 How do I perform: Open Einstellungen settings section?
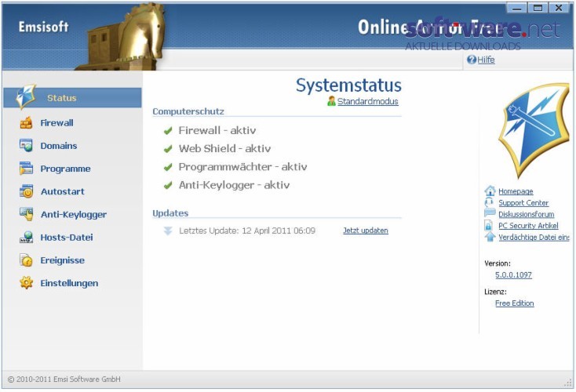click(69, 283)
